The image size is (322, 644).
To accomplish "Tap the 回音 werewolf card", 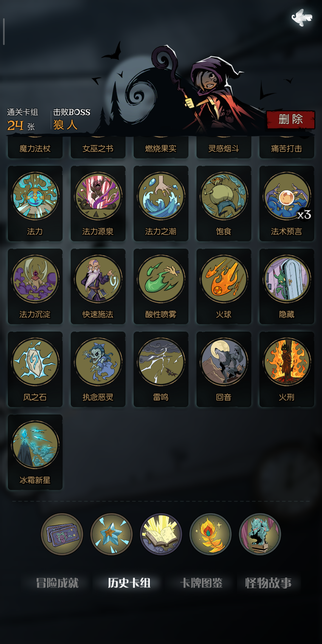I will pyautogui.click(x=224, y=369).
